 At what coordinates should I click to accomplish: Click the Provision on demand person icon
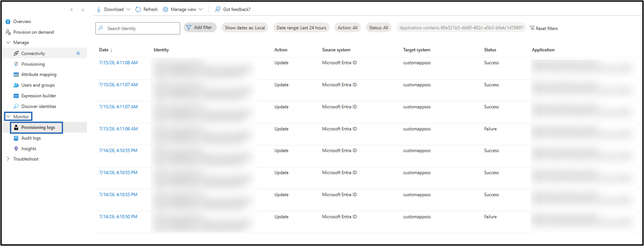point(8,32)
